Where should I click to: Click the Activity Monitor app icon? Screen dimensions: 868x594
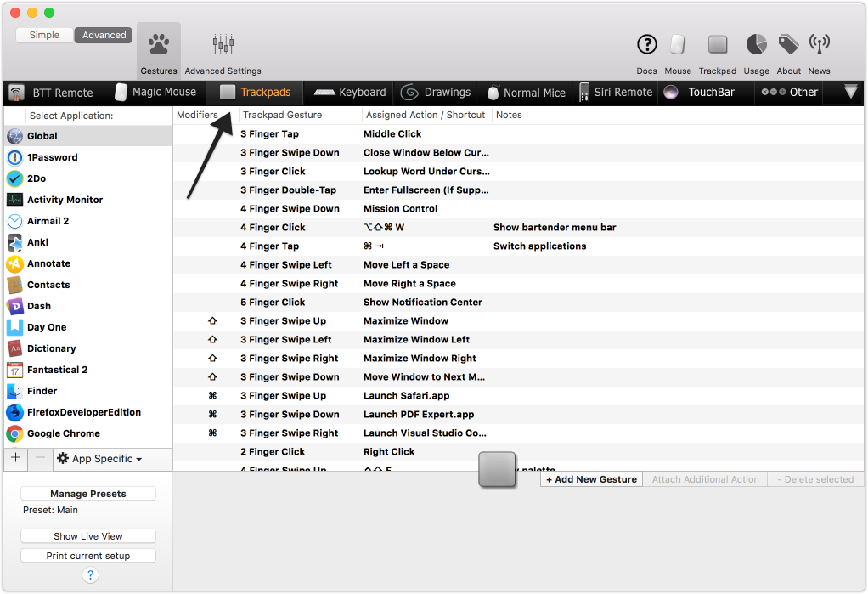pos(15,200)
